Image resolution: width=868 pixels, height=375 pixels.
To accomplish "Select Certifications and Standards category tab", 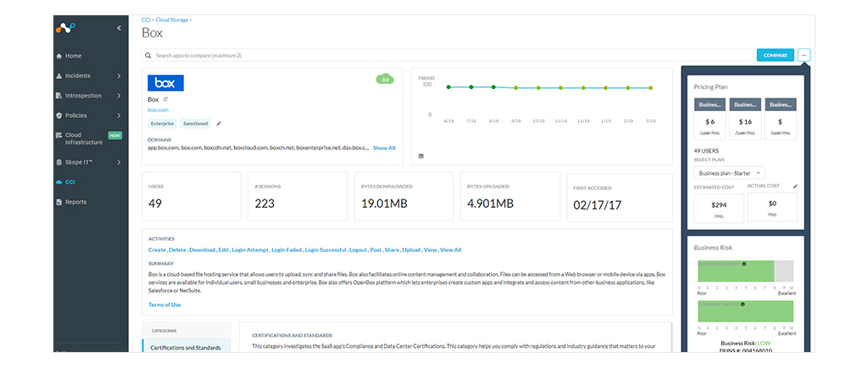I will coord(186,345).
